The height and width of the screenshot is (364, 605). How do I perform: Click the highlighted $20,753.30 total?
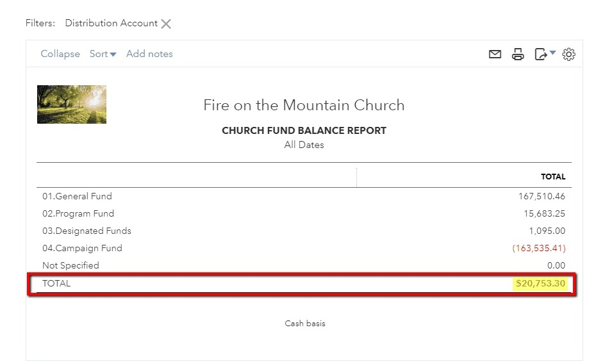540,283
